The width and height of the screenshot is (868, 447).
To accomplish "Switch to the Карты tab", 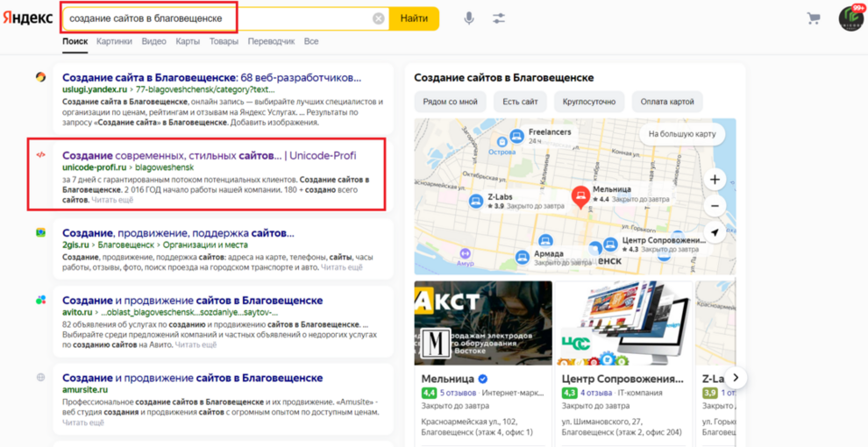I will [x=188, y=41].
